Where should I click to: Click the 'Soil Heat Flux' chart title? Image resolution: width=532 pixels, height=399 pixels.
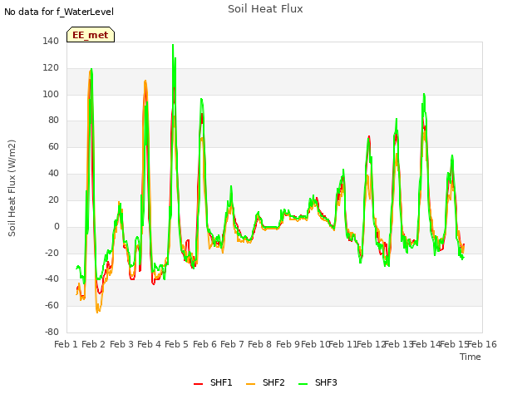[x=265, y=9]
